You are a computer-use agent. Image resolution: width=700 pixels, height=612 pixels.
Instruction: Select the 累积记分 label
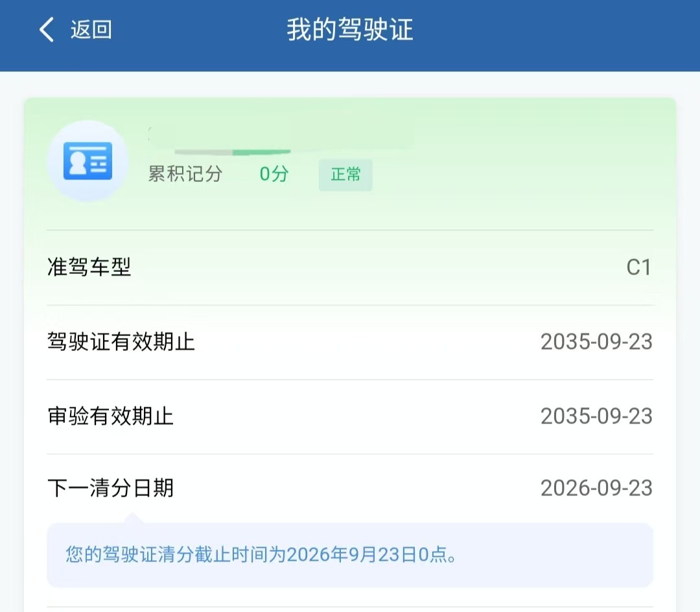[185, 174]
